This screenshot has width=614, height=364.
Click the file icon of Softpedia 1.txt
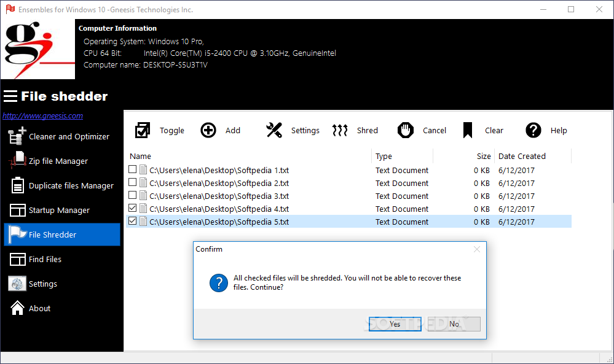pos(143,169)
